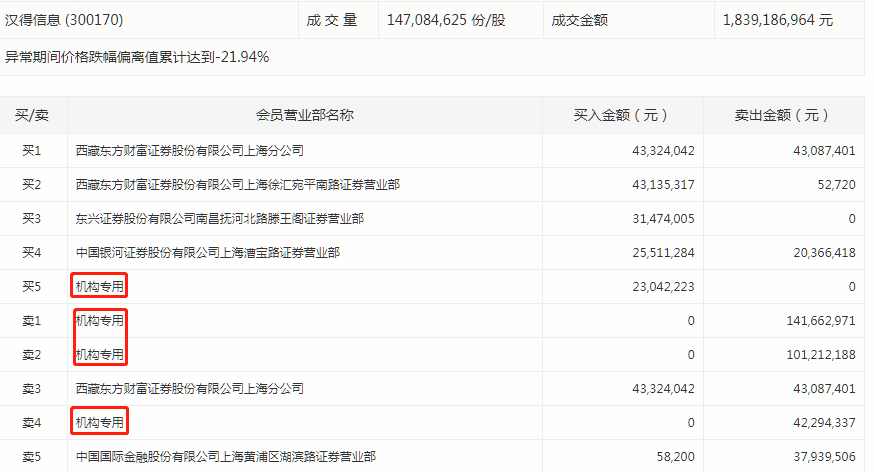Click 机构专用 in the 卖2 row
874x472 pixels.
point(99,354)
